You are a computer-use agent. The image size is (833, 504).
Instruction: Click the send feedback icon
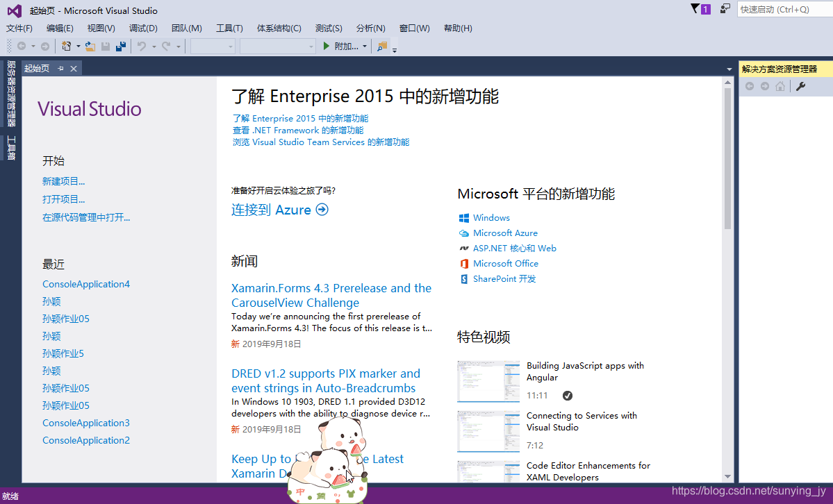[725, 9]
